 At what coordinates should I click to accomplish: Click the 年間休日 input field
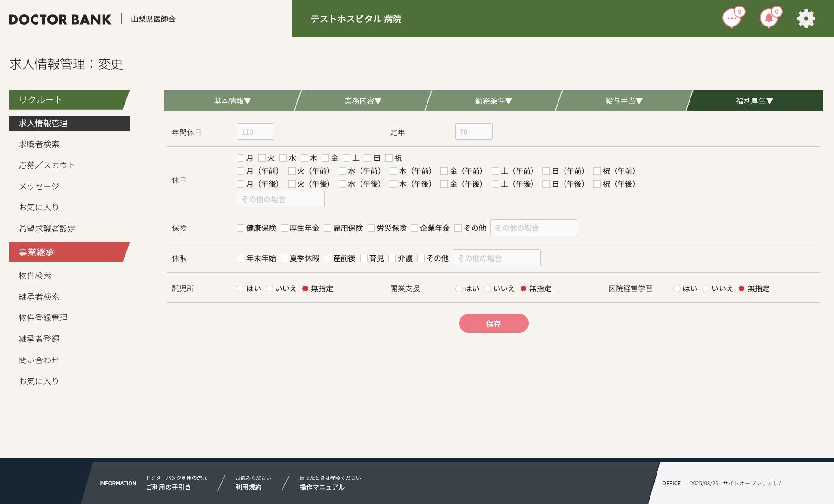pyautogui.click(x=255, y=132)
